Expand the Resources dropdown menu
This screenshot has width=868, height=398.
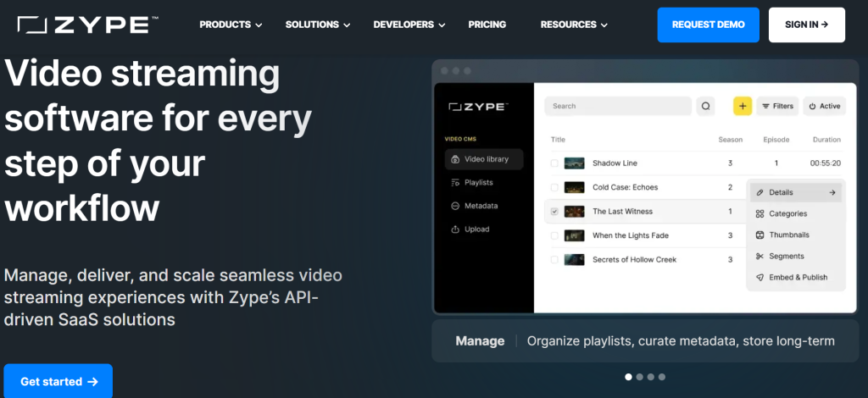coord(574,25)
